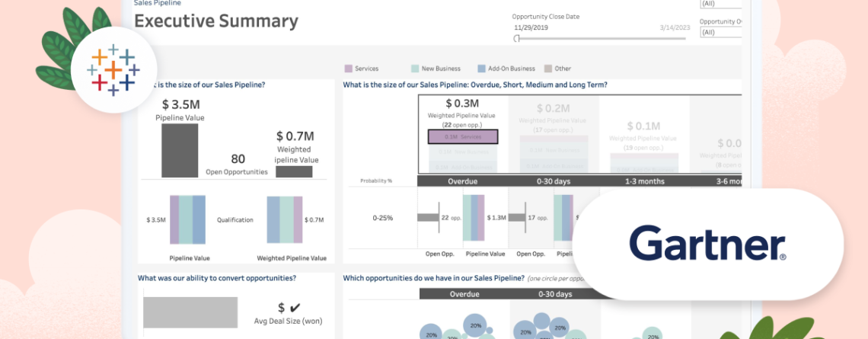Click the Add-On Business legend swatch
The width and height of the screenshot is (868, 339).
point(482,69)
